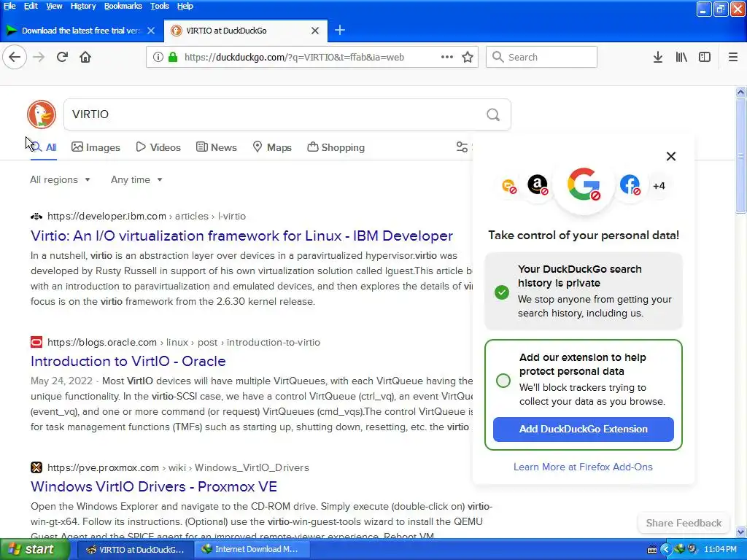Switch to Videos results

tap(158, 147)
